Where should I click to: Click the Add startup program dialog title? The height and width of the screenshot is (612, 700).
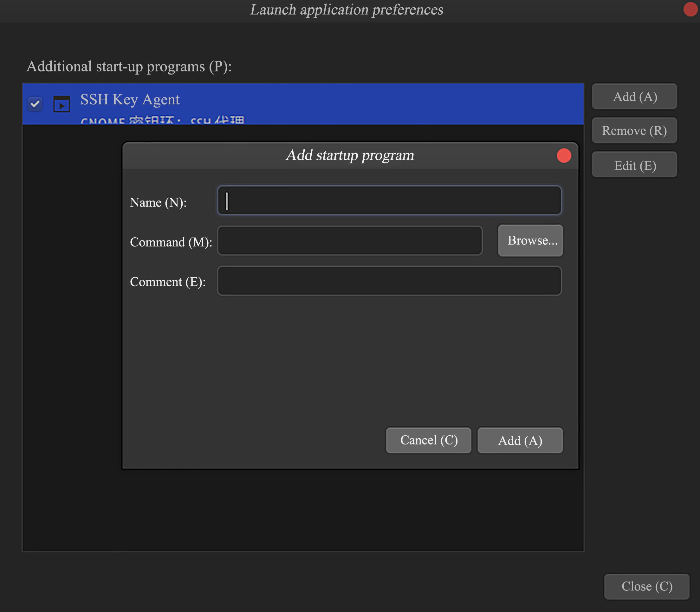(349, 155)
